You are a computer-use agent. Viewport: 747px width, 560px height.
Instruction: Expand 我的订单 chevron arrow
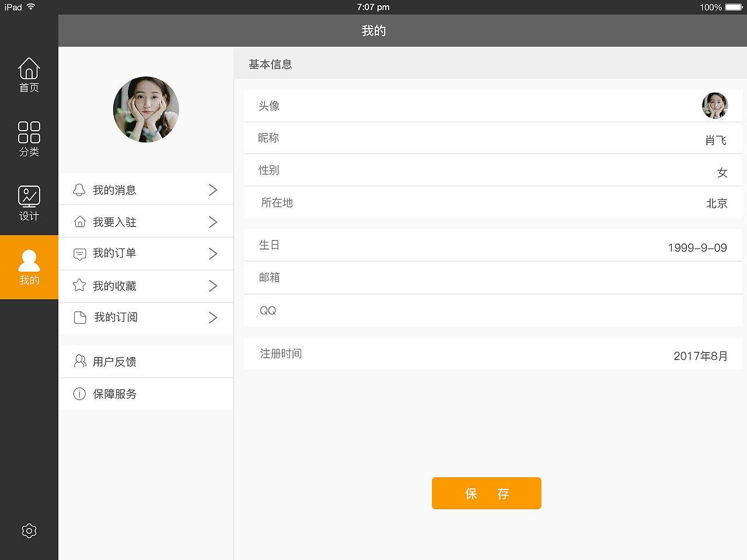click(213, 254)
